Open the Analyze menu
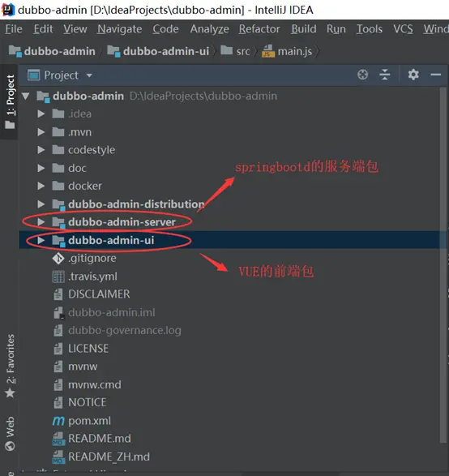Image resolution: width=449 pixels, height=476 pixels. tap(209, 29)
